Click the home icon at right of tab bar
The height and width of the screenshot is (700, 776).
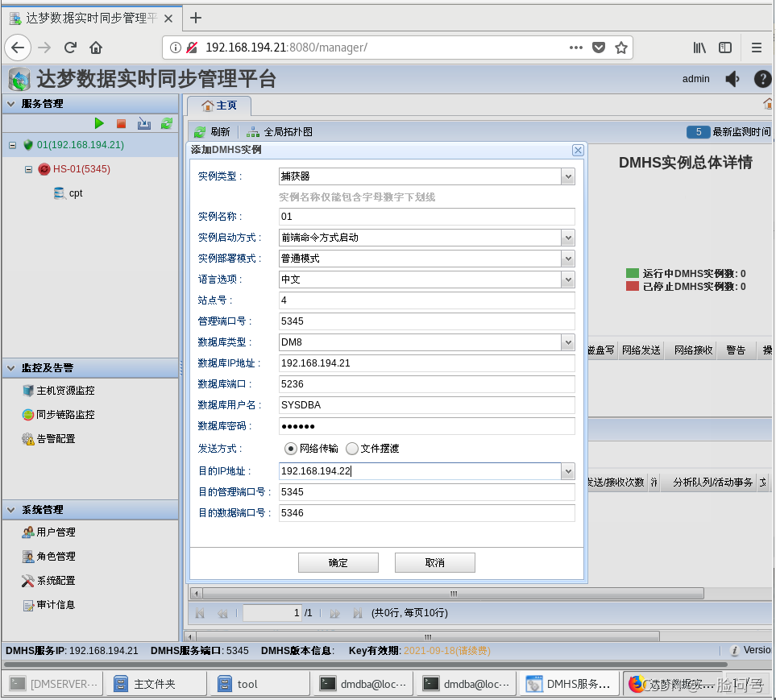point(768,104)
